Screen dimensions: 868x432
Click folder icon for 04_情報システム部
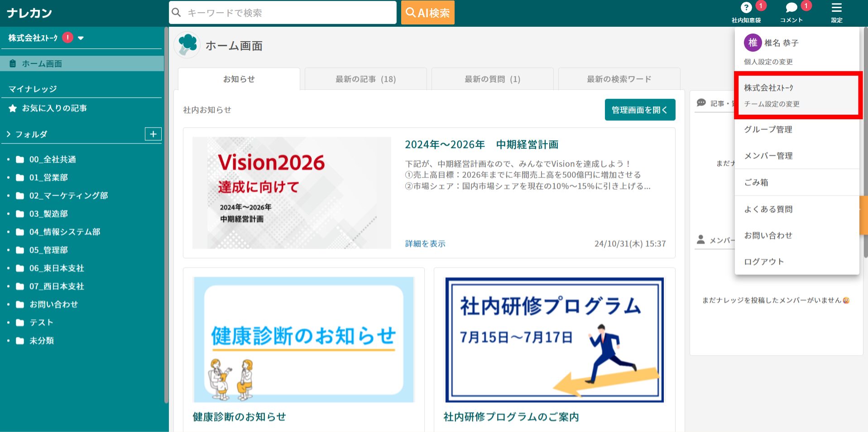point(20,232)
